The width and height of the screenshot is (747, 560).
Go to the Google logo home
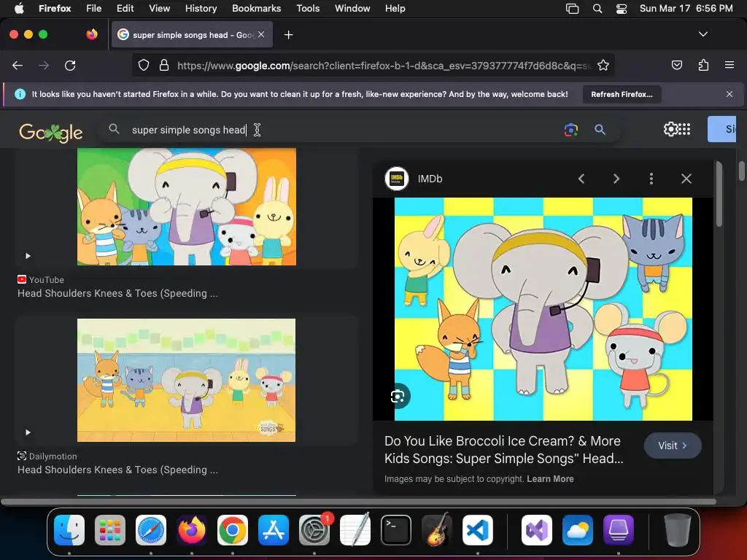point(51,132)
